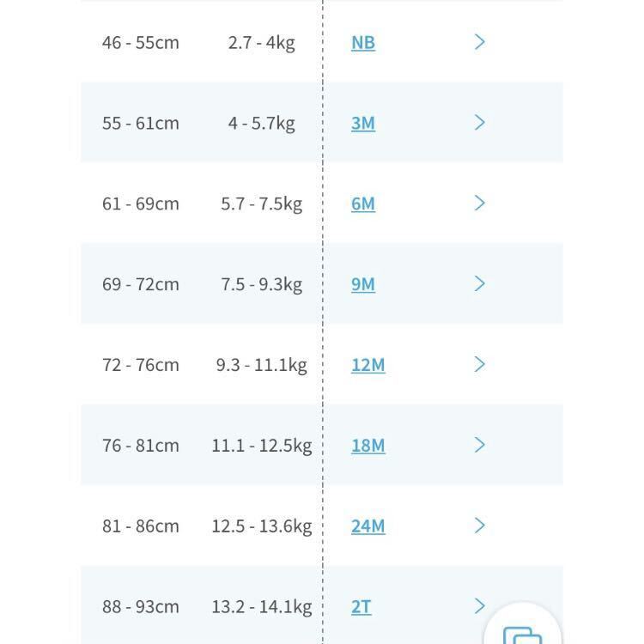This screenshot has height=644, width=644.
Task: Select the 24M size link
Action: (368, 526)
